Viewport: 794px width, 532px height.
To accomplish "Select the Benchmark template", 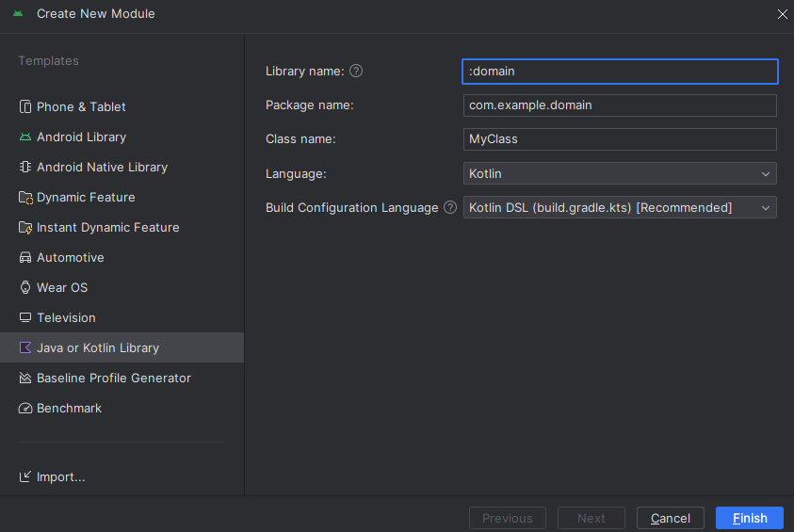I will [x=122, y=408].
